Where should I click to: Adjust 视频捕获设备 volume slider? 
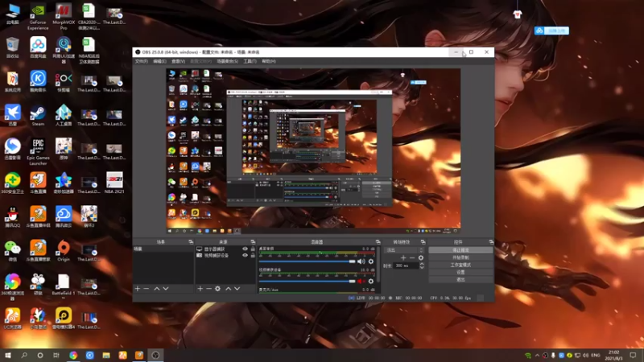pos(307,281)
